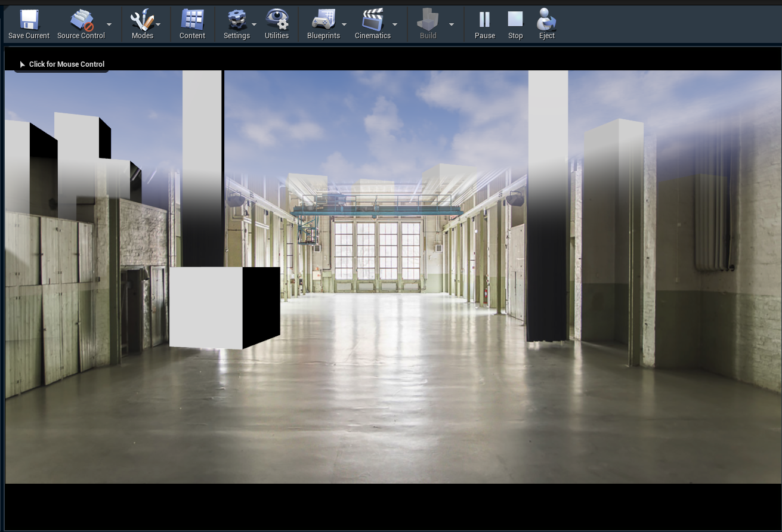Open the Content browser icon
The image size is (782, 532).
click(x=192, y=20)
